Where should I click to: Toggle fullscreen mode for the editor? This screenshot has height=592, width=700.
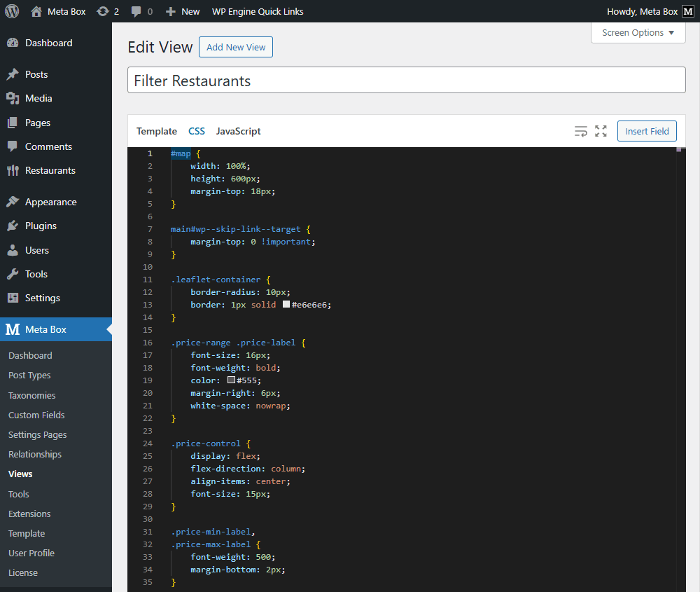click(601, 131)
